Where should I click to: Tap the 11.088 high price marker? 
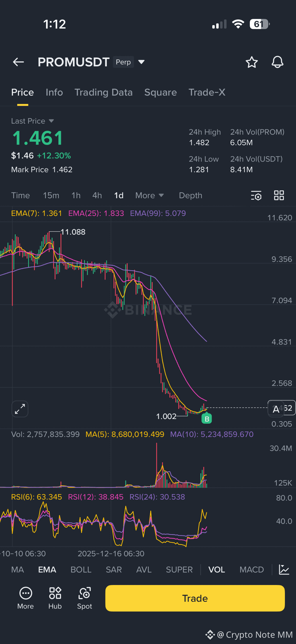73,232
